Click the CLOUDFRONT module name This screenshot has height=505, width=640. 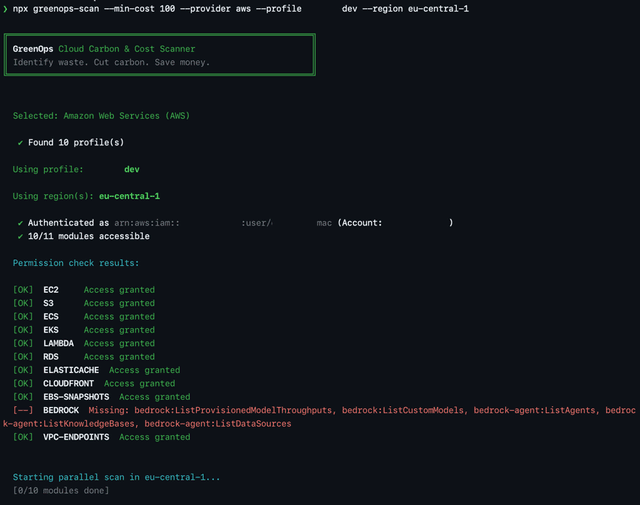[x=69, y=384]
